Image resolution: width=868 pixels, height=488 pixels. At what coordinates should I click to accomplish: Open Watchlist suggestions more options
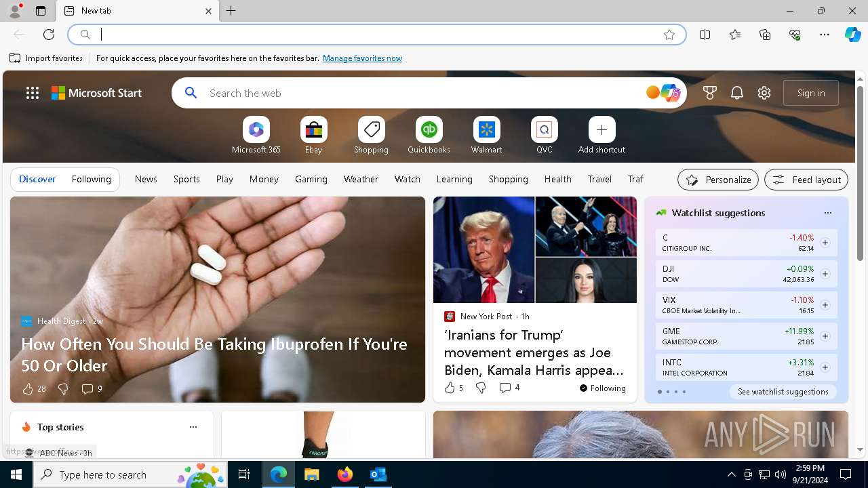[827, 213]
